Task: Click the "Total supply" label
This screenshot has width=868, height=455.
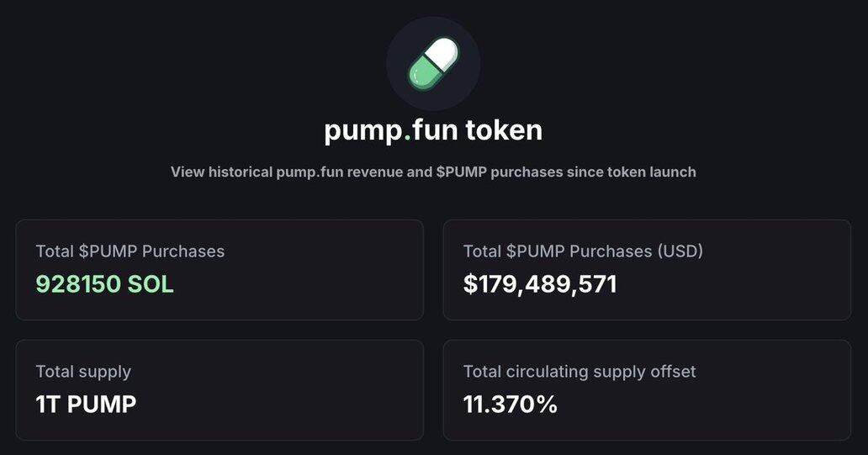Action: pyautogui.click(x=83, y=371)
